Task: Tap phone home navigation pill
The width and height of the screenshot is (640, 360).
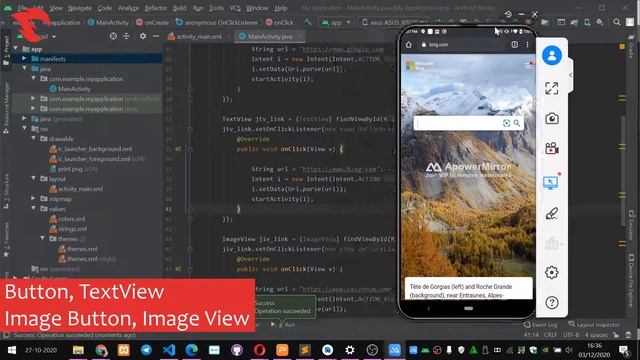Action: (x=469, y=309)
